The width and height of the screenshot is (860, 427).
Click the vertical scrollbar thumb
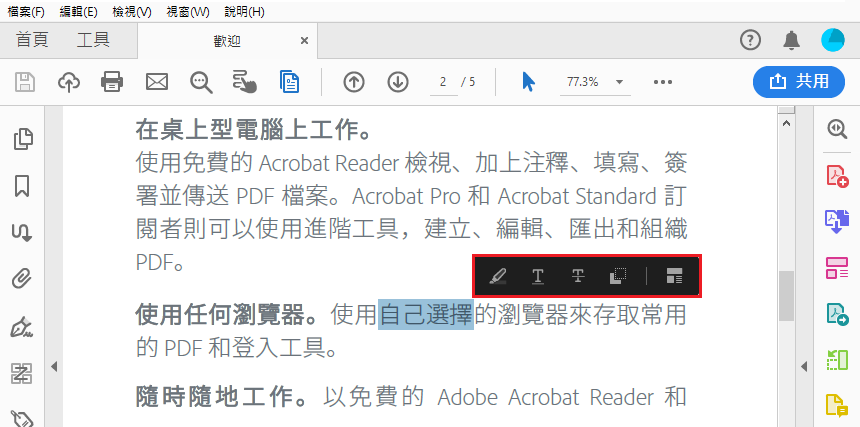tap(786, 296)
